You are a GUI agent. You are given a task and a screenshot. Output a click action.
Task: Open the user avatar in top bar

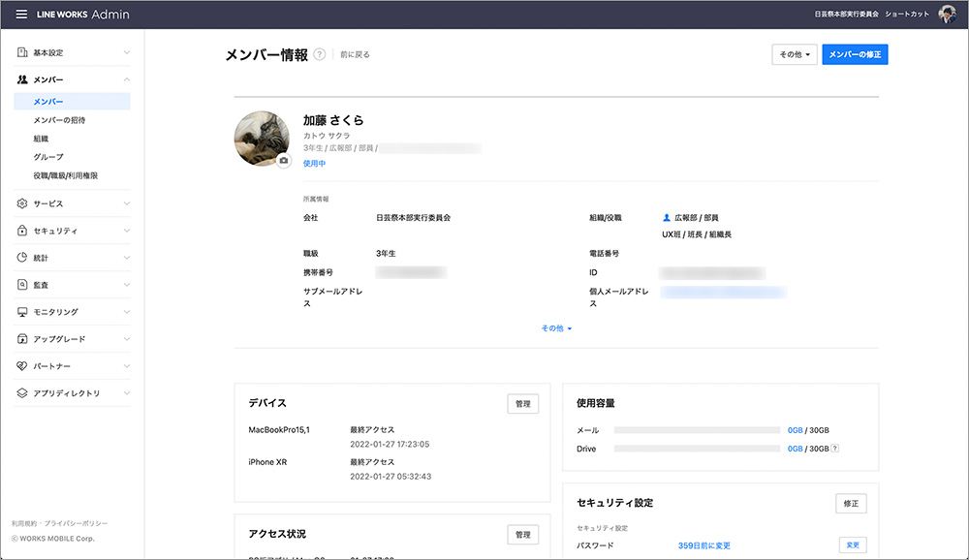(x=947, y=15)
